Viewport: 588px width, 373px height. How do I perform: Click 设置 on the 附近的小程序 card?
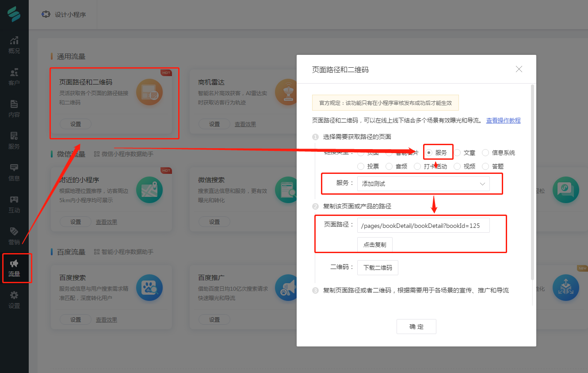(x=76, y=222)
